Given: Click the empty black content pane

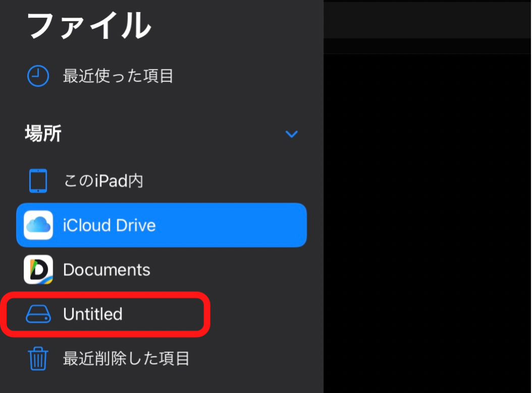Looking at the screenshot, I should (427, 222).
